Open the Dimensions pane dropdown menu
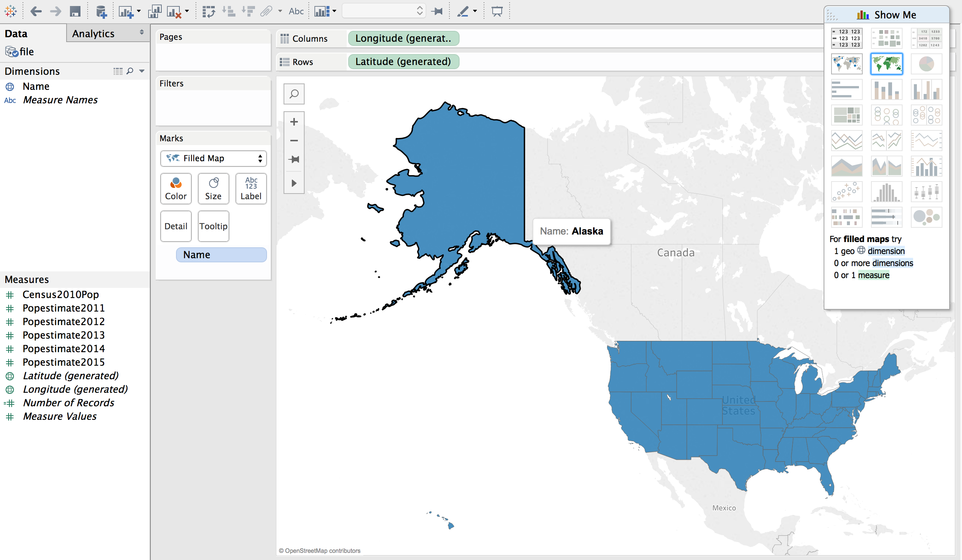 [x=142, y=71]
